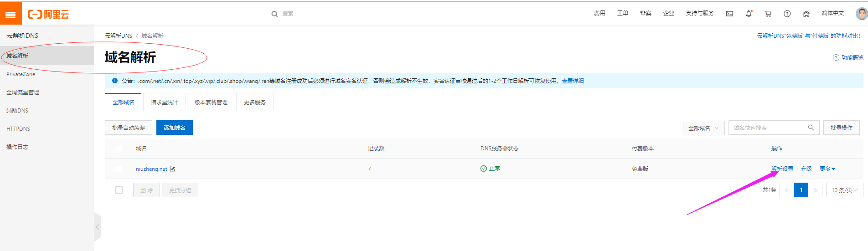The image size is (868, 251).
Task: Check the niuzheng.net row checkbox
Action: point(119,169)
